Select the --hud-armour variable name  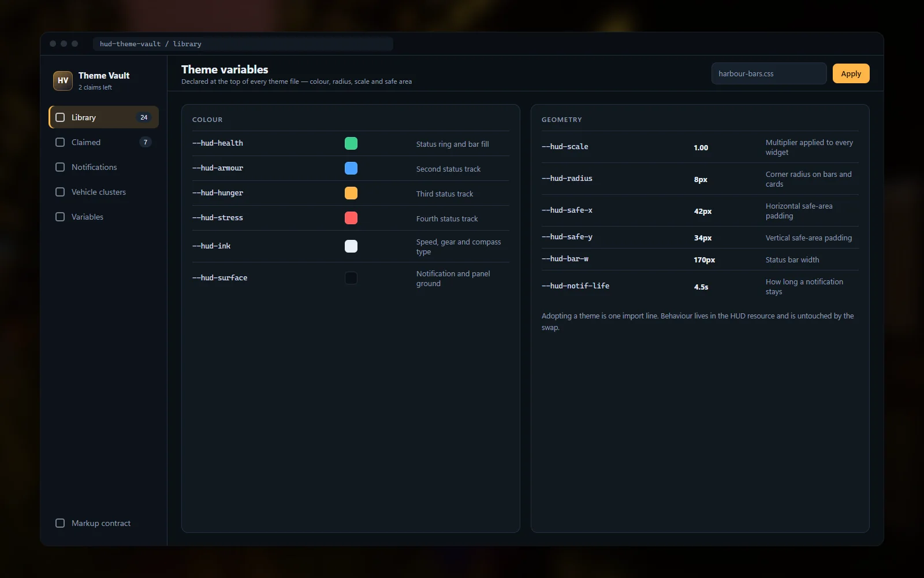click(x=218, y=168)
